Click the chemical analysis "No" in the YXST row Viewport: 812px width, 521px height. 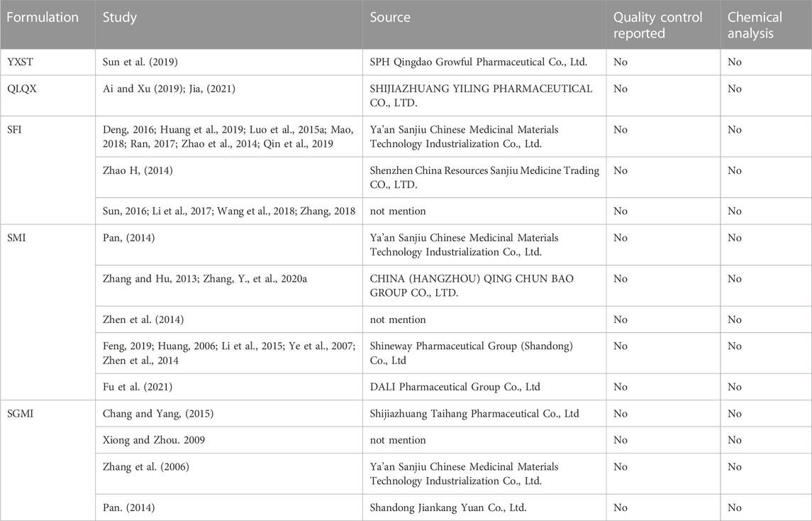point(734,62)
